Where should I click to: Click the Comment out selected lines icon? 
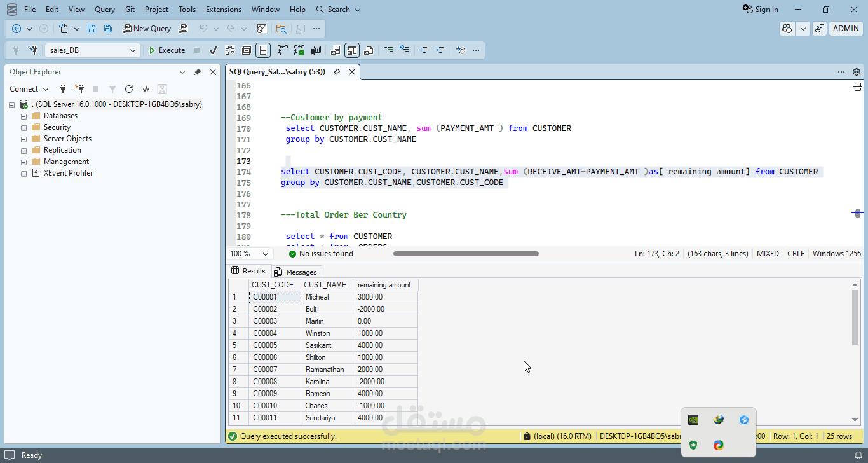pyautogui.click(x=387, y=50)
